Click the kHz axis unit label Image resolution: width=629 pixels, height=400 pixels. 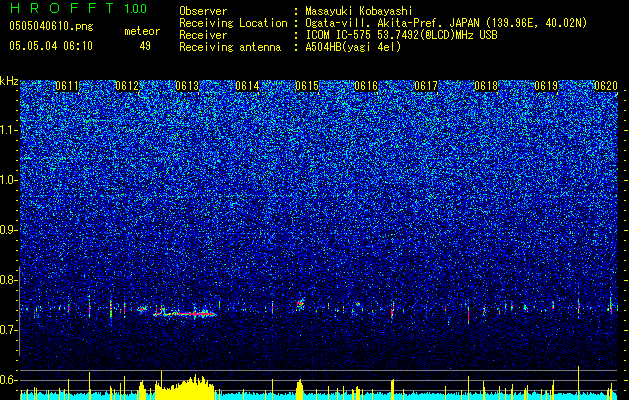point(9,81)
